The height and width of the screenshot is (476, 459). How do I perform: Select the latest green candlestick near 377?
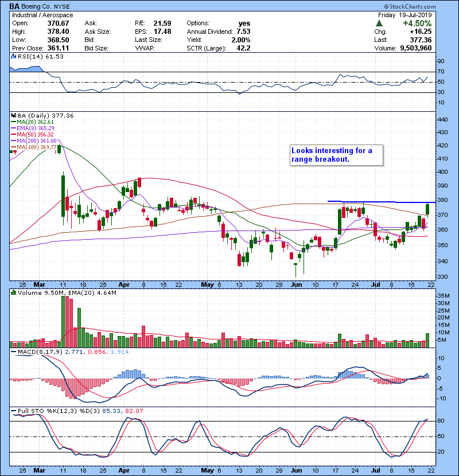[427, 209]
